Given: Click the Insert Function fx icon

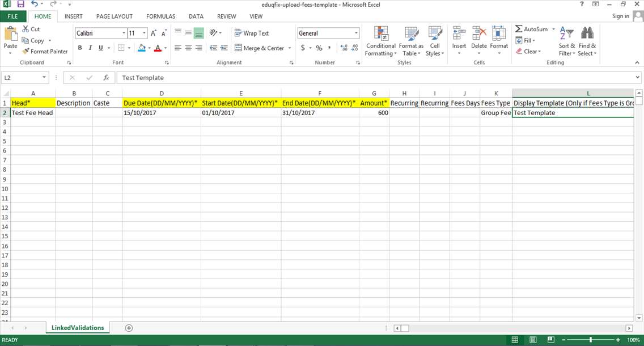Looking at the screenshot, I should [x=106, y=78].
